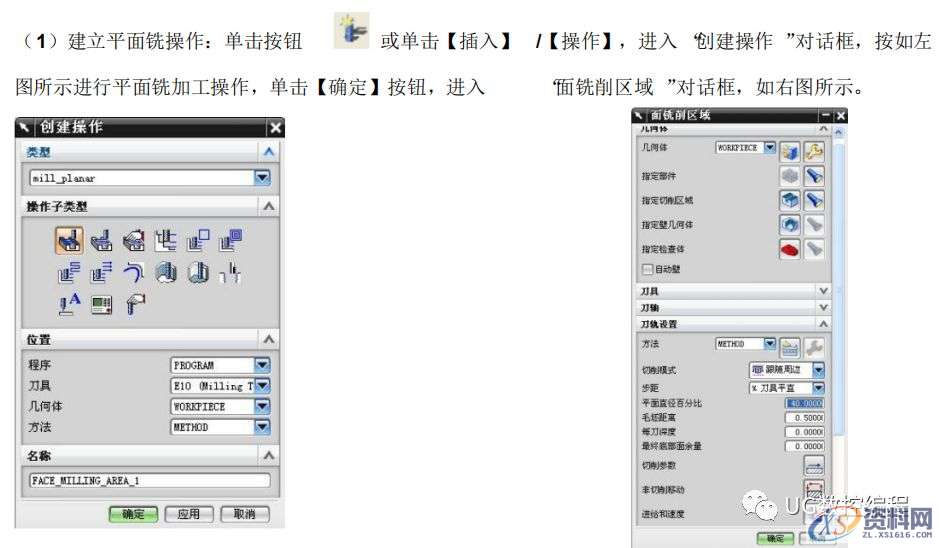The height and width of the screenshot is (548, 940).
Task: Select the MILL_USER subtype icon
Action: (x=135, y=305)
